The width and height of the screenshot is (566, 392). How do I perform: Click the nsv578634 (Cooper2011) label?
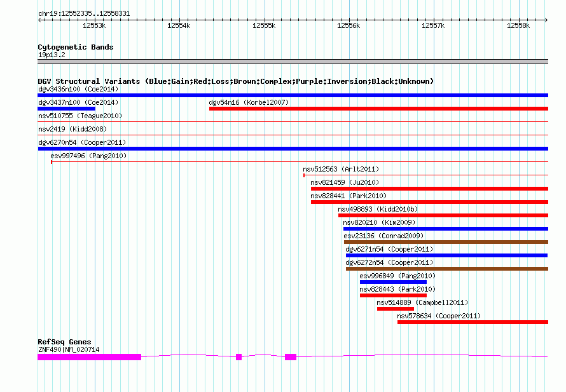439,316
